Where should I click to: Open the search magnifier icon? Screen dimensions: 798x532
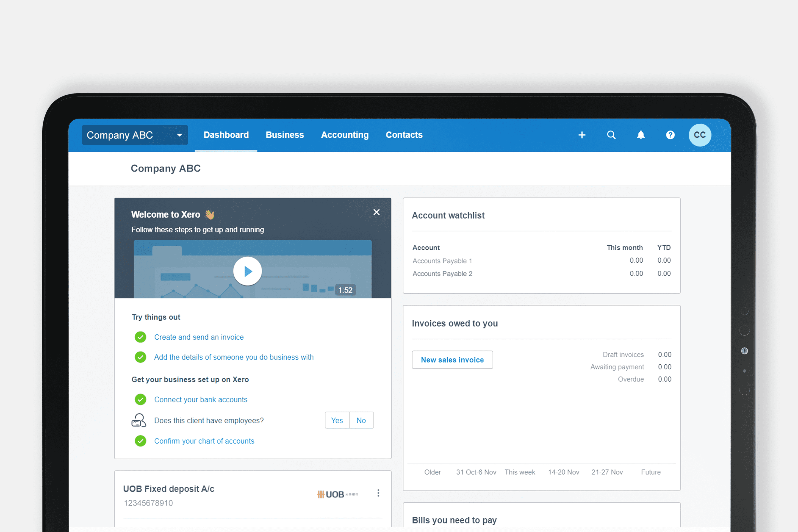(611, 135)
